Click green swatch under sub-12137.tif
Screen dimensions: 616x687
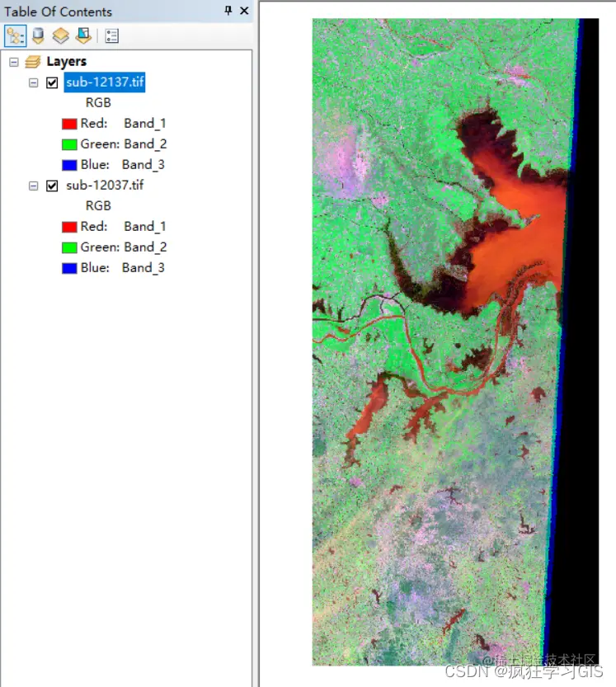pos(69,144)
